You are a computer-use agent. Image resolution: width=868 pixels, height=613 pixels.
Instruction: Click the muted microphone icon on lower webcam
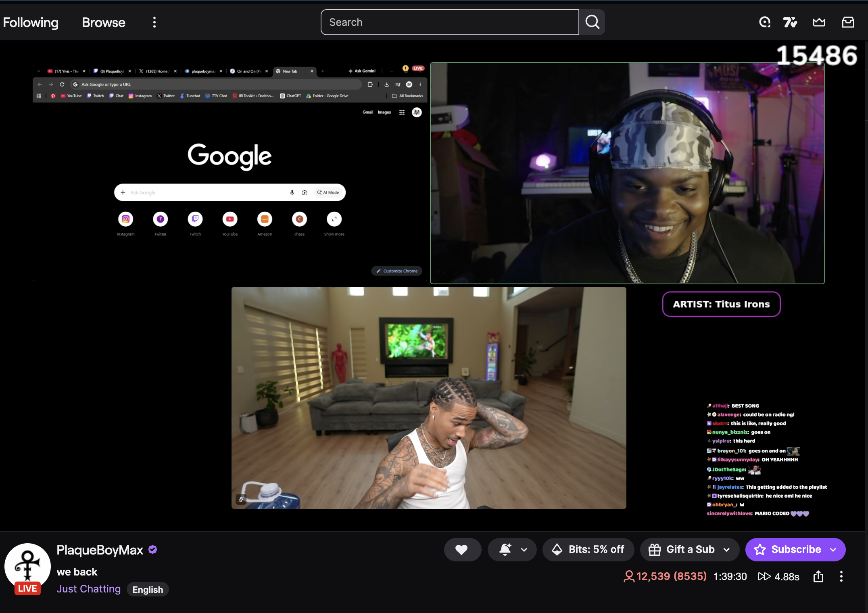(x=241, y=499)
